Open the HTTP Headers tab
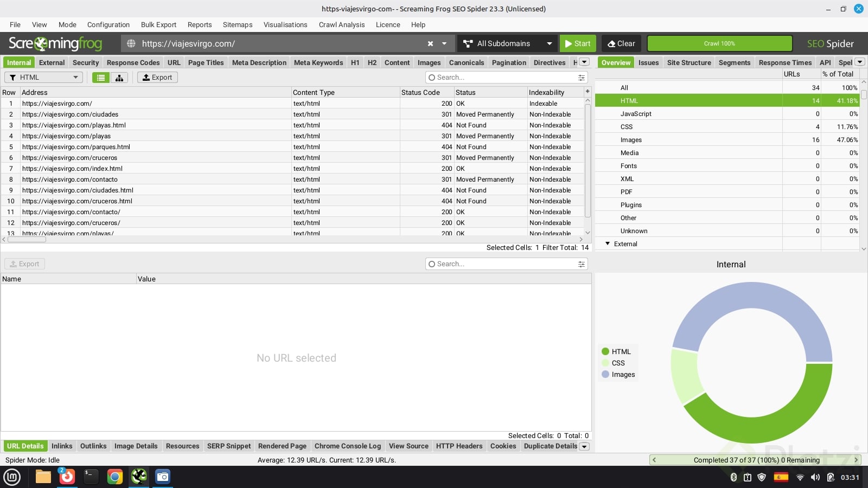The height and width of the screenshot is (488, 868). coord(459,446)
